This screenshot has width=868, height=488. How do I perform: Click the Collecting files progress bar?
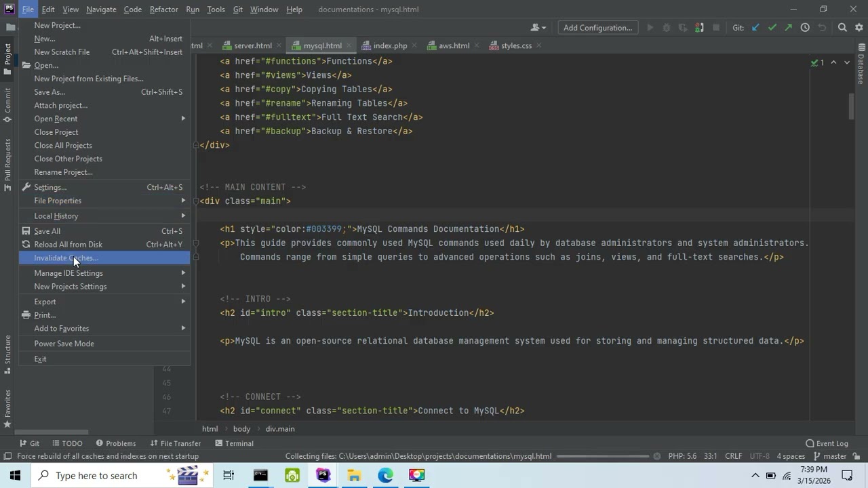click(603, 456)
